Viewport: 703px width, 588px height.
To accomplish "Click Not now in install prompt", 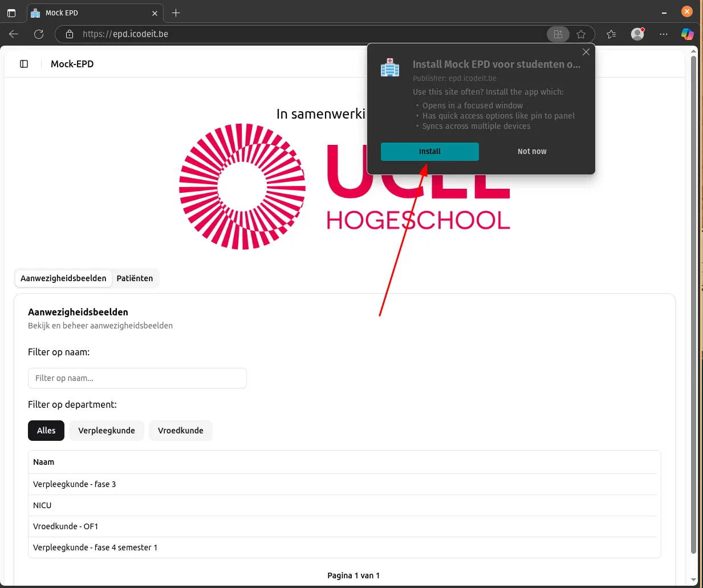I will (531, 152).
